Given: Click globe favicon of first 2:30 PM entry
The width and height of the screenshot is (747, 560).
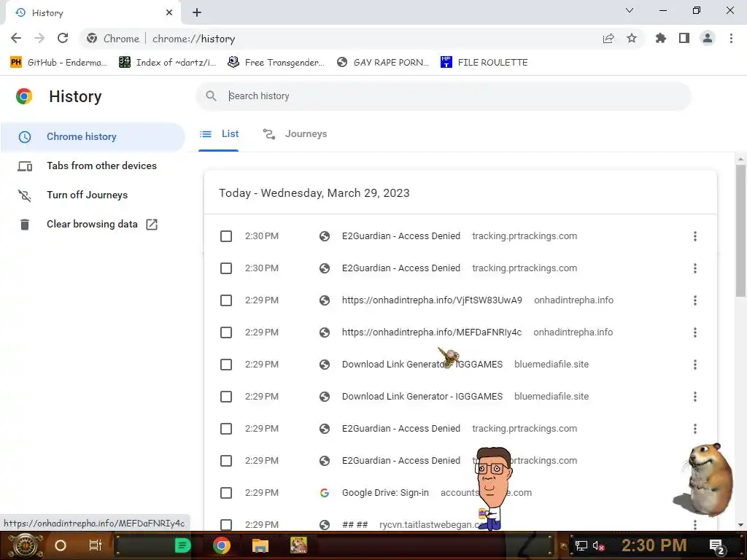Looking at the screenshot, I should 325,236.
